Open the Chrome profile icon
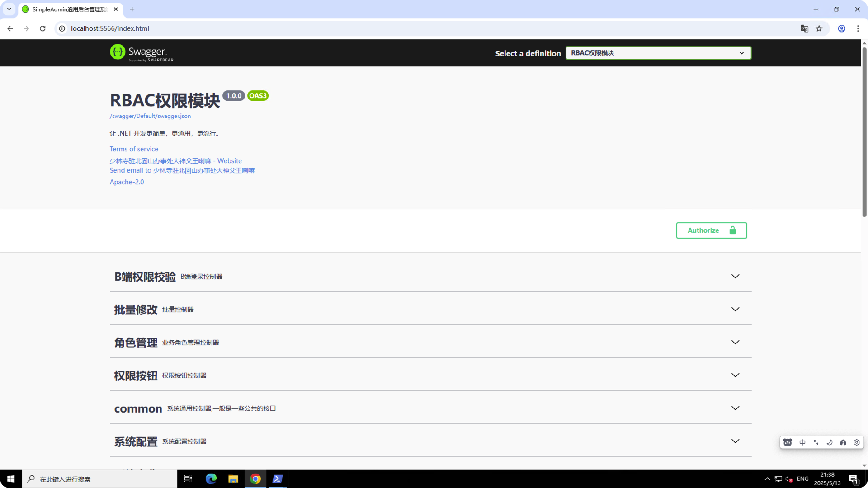 pyautogui.click(x=841, y=28)
